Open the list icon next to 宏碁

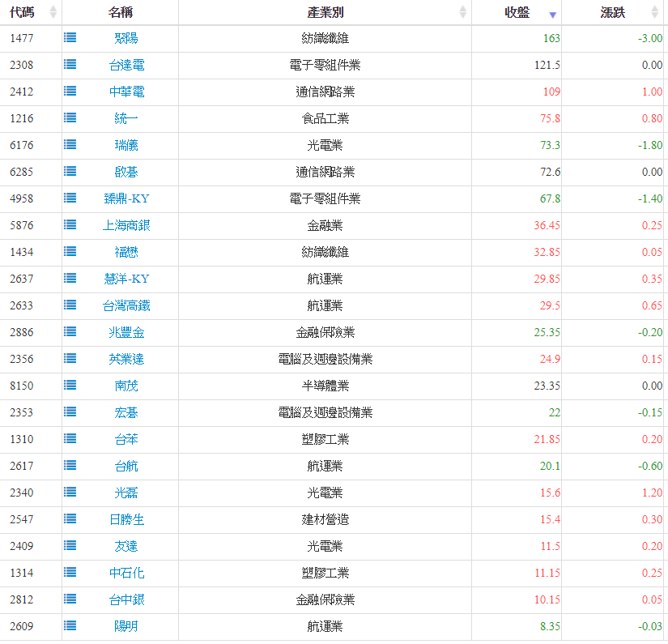click(x=70, y=412)
